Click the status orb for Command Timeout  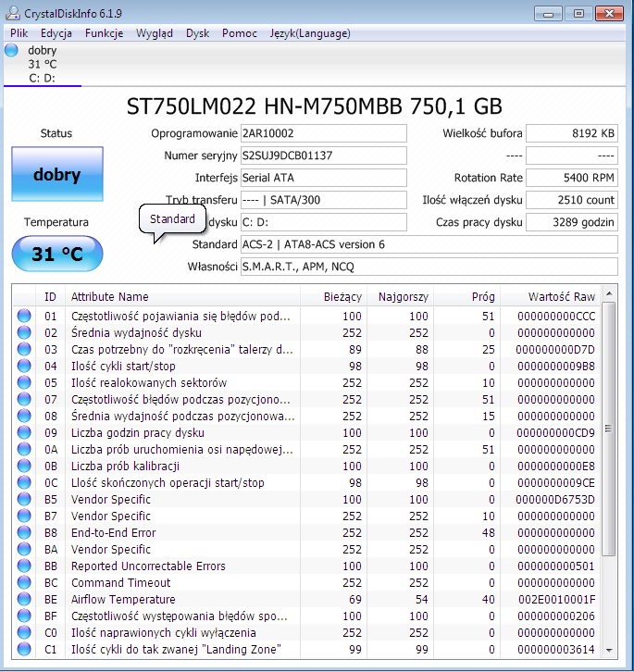(24, 582)
